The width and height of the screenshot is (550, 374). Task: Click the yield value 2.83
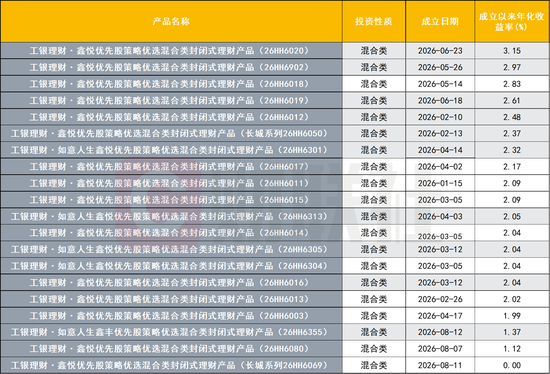click(x=512, y=84)
